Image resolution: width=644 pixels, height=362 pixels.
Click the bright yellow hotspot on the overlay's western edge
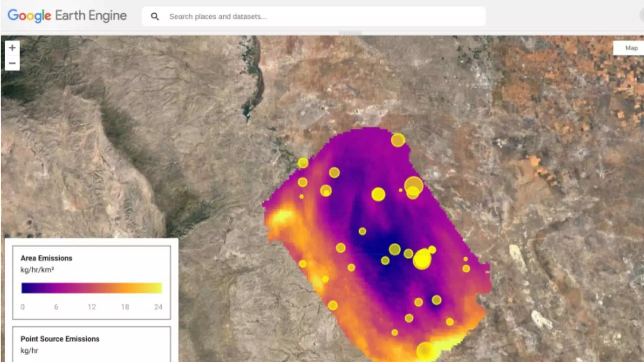pyautogui.click(x=282, y=216)
